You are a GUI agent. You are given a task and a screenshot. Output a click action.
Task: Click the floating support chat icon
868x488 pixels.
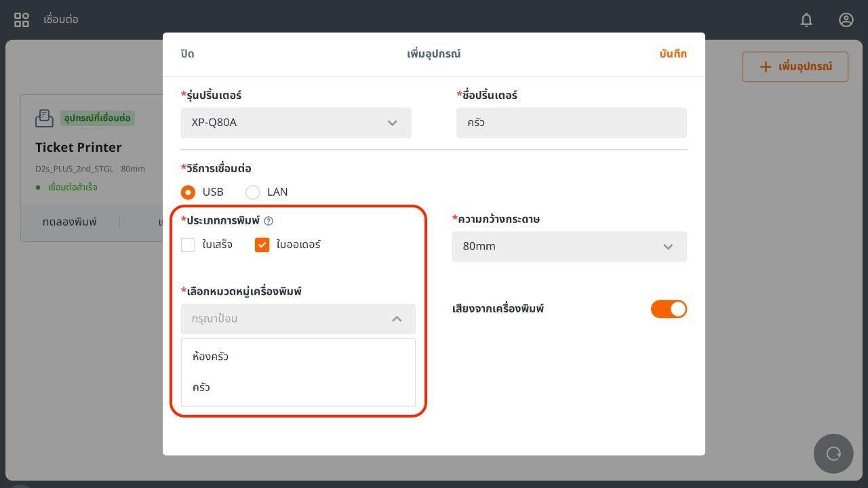pos(833,453)
